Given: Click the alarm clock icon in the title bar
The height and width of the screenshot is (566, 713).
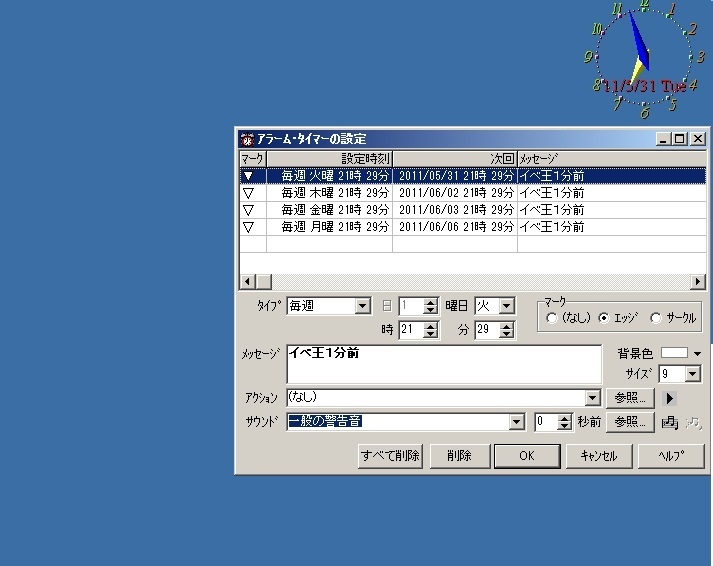Looking at the screenshot, I should tap(247, 139).
